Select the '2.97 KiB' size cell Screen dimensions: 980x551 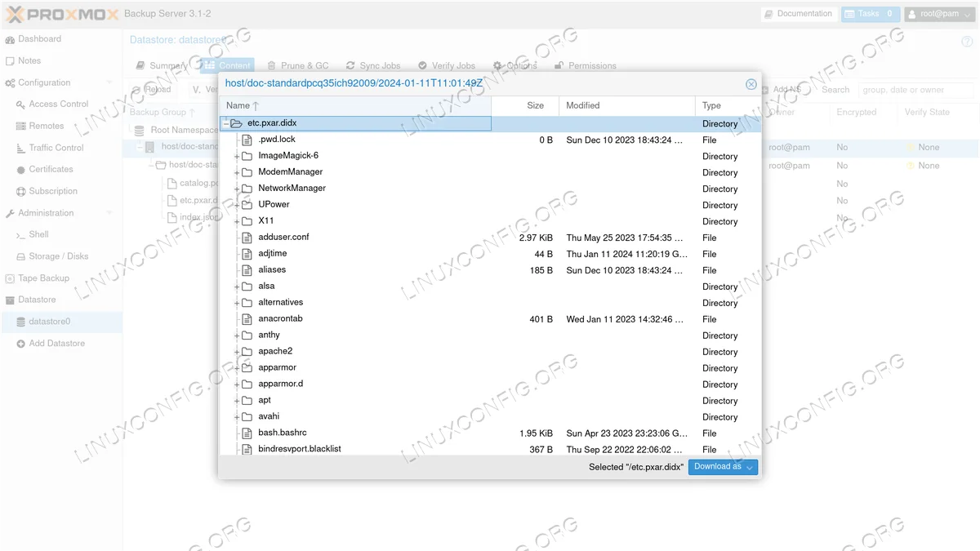(525, 238)
